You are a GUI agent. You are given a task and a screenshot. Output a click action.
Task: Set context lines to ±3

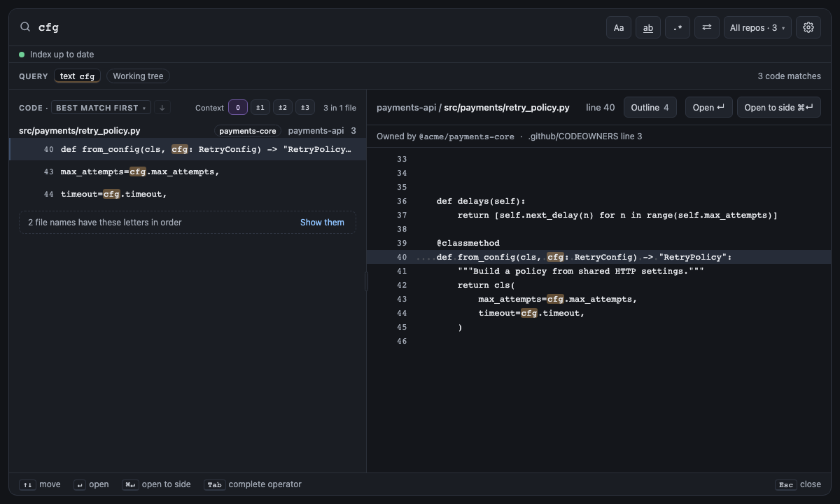click(305, 108)
